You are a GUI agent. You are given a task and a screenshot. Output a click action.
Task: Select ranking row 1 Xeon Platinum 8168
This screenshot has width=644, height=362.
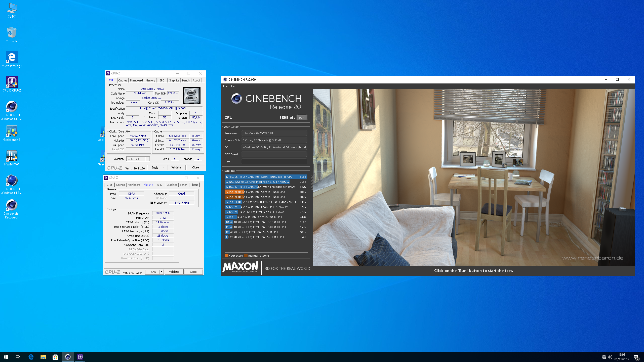point(266,177)
